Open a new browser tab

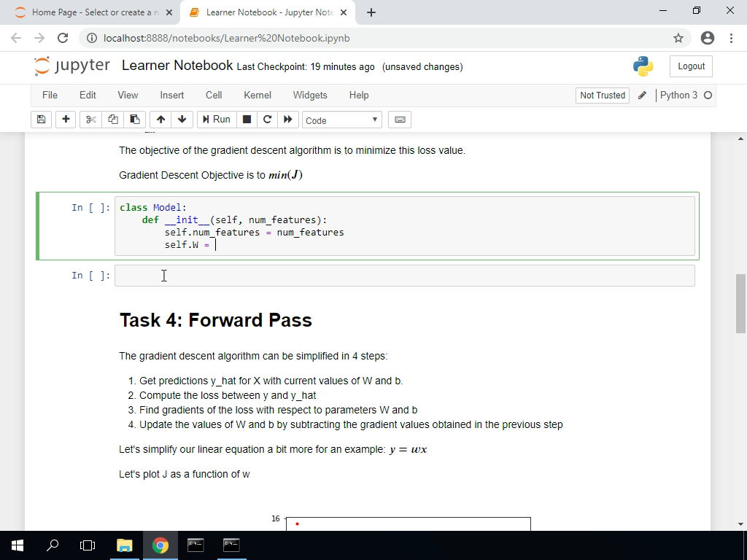tap(371, 12)
